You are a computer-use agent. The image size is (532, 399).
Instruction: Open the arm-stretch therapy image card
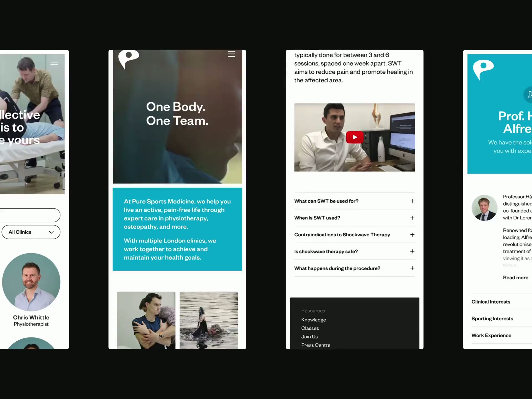(146, 320)
